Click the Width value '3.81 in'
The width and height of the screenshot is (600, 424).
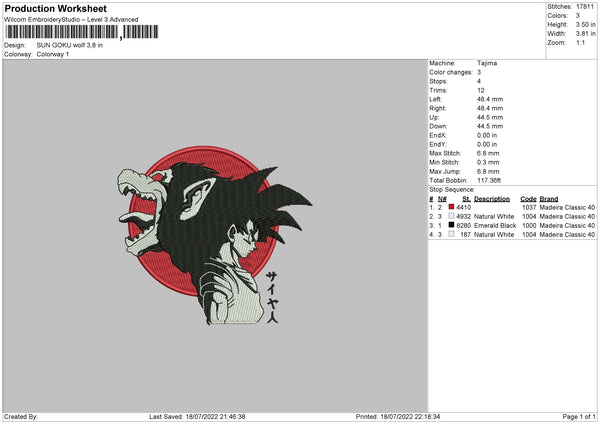(585, 34)
